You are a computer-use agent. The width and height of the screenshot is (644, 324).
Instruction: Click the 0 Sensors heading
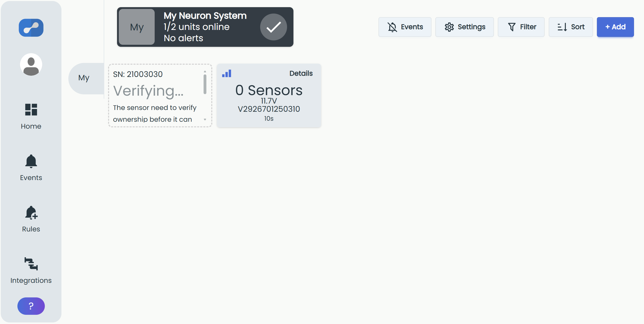click(x=269, y=90)
